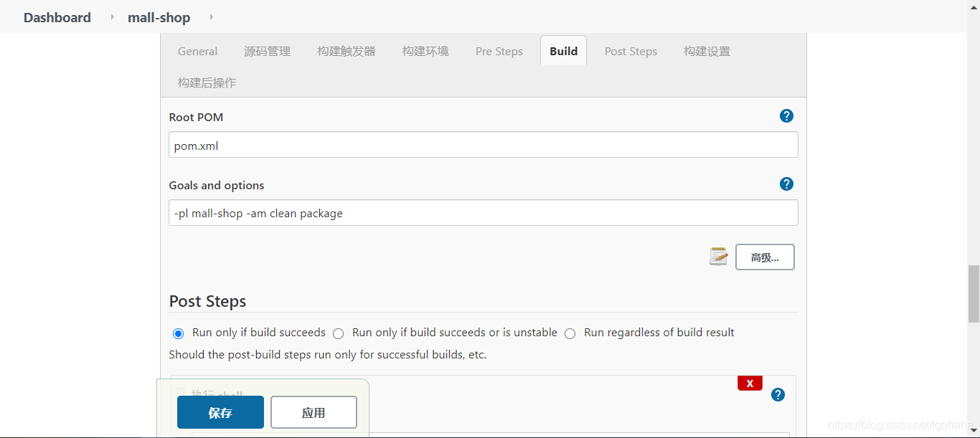Select Run only if succeeds or unstable

338,333
